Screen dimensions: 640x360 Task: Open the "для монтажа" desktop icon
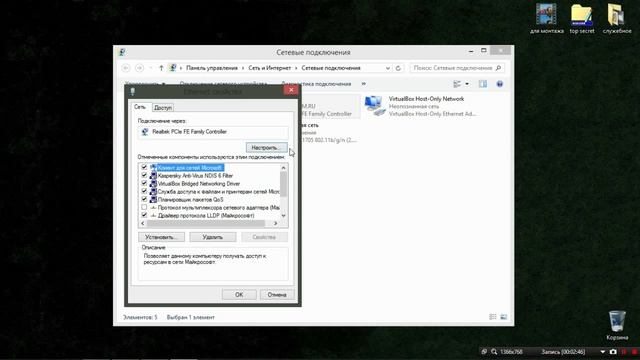[x=547, y=18]
